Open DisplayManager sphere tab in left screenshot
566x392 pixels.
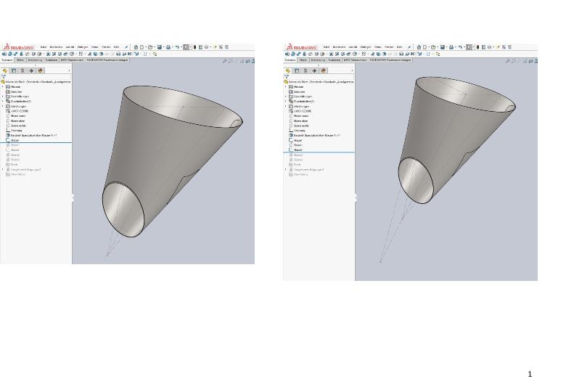(x=41, y=70)
